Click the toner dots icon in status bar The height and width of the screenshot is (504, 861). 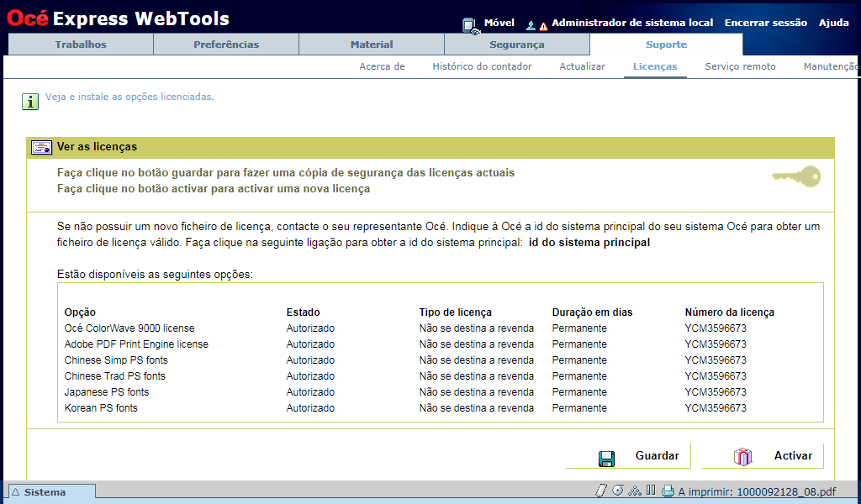coord(635,491)
